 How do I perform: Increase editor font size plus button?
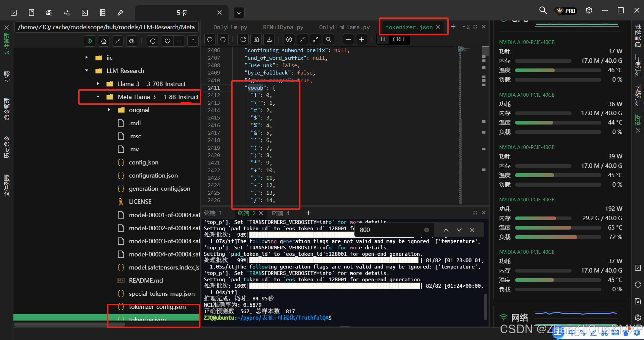[361, 39]
